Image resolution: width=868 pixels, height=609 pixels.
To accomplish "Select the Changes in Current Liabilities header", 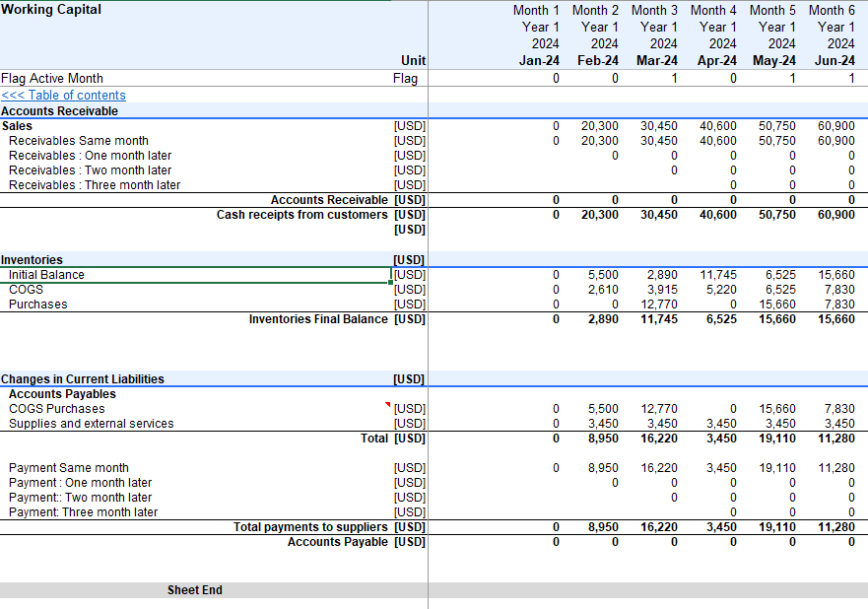I will pyautogui.click(x=83, y=379).
